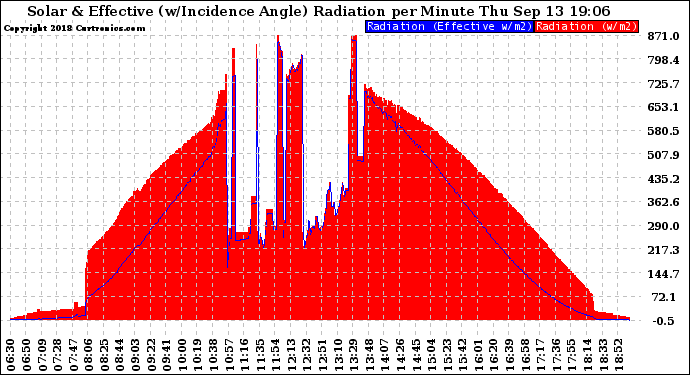Click the 16:58 time label
This screenshot has height=375, width=690.
pyautogui.click(x=525, y=355)
